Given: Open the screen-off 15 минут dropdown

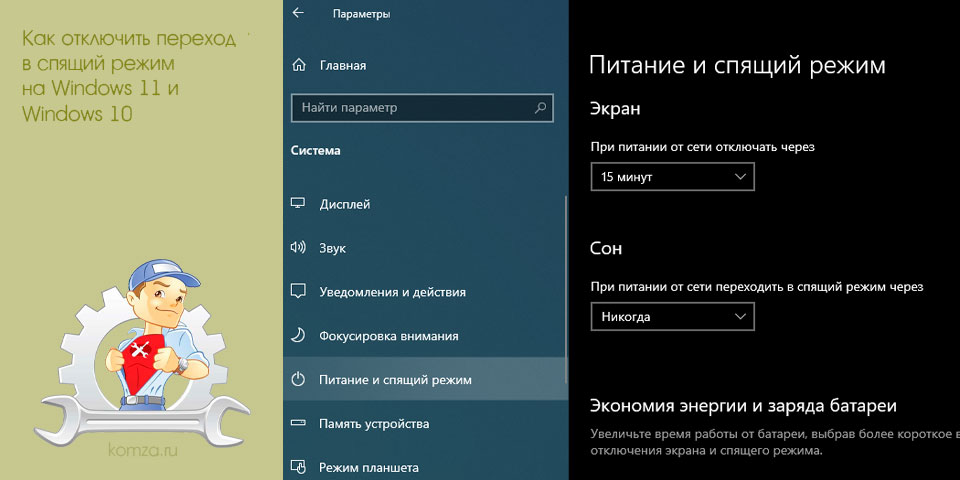Looking at the screenshot, I should pos(672,177).
